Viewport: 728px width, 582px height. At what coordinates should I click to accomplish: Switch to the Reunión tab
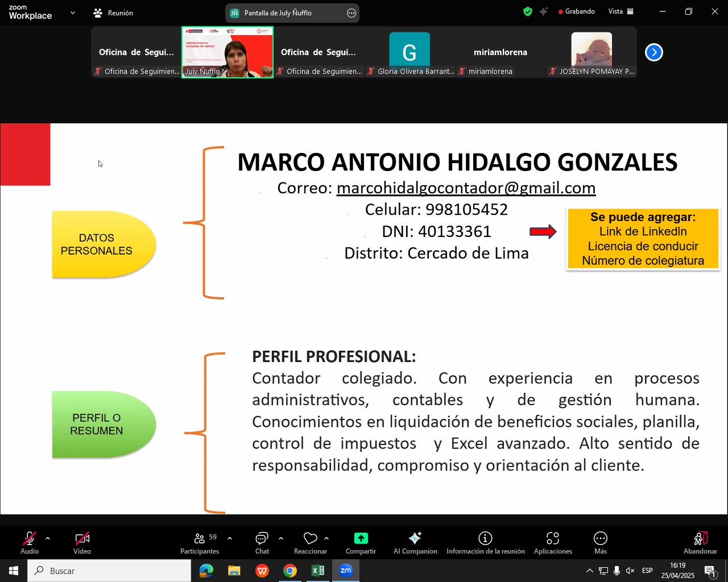coord(113,13)
